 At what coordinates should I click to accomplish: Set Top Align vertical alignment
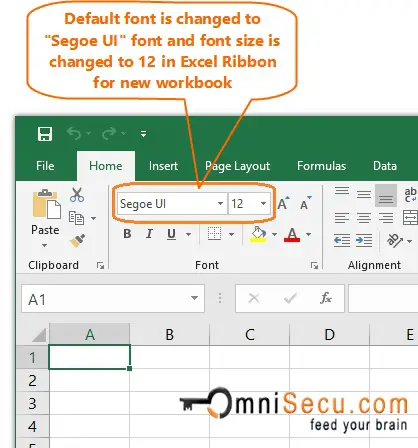click(342, 192)
